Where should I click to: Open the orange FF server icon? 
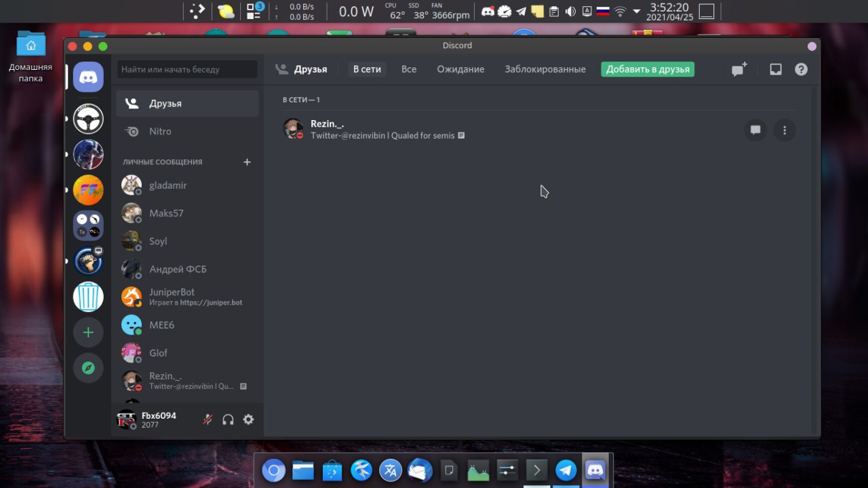click(88, 190)
